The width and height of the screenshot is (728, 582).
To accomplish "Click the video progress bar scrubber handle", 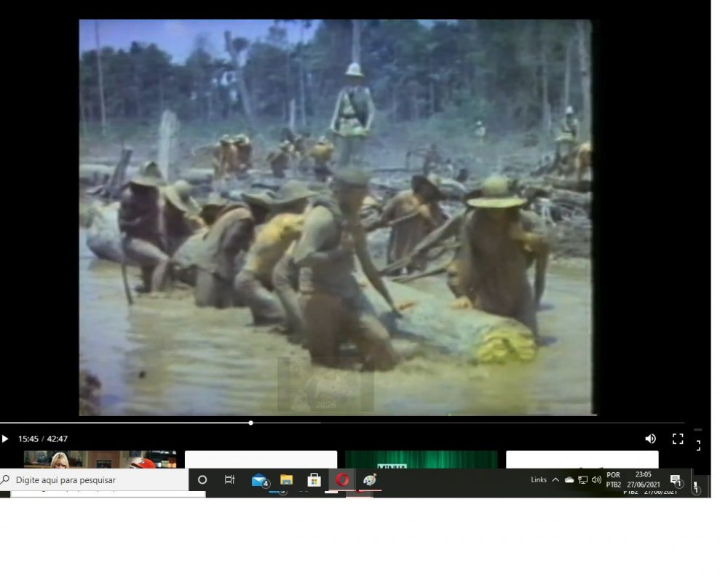I will (250, 423).
